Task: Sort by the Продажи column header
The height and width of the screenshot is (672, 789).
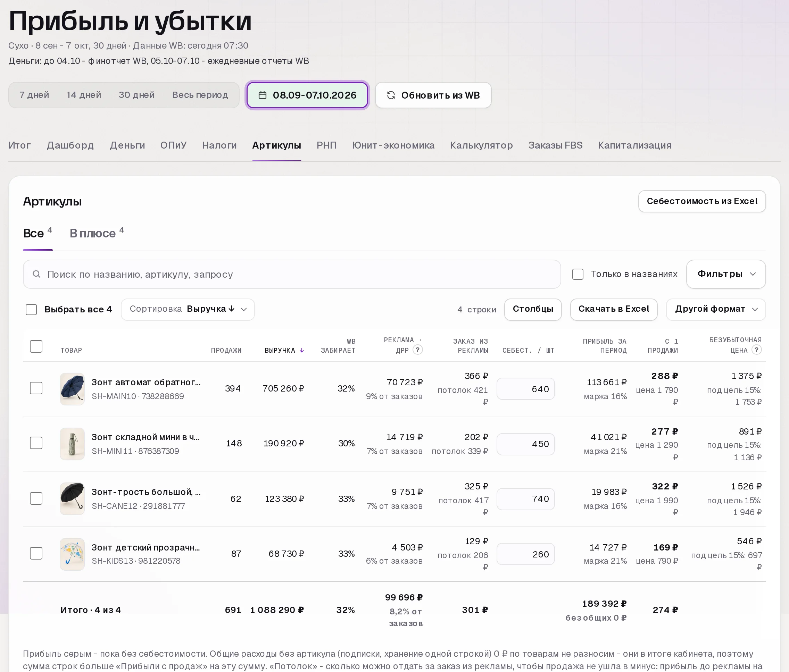Action: pos(226,350)
